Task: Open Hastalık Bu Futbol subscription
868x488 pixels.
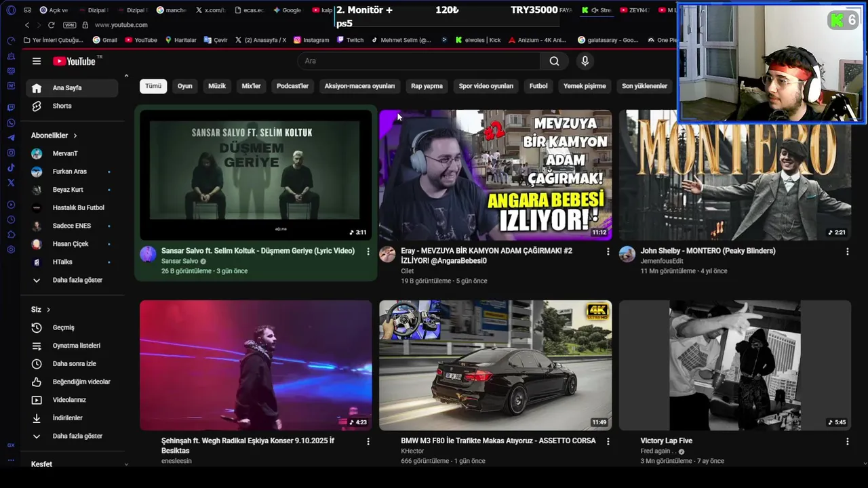Action: [72, 207]
